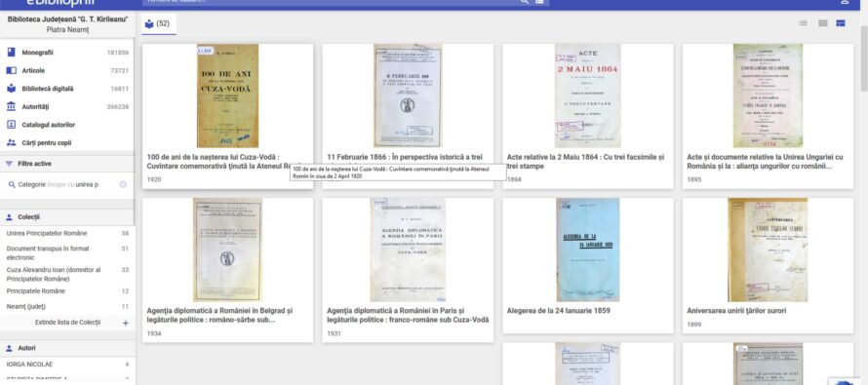The height and width of the screenshot is (385, 868).
Task: Open 'Acte și documente... Unirea Ungariei' cover
Action: pos(768,96)
